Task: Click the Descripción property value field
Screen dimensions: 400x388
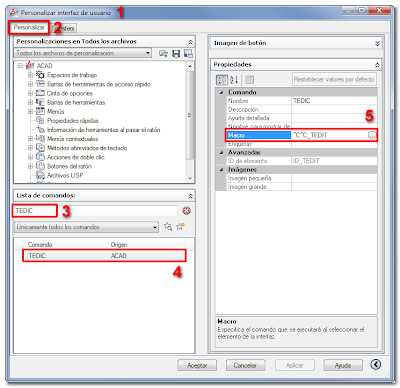Action: point(334,109)
